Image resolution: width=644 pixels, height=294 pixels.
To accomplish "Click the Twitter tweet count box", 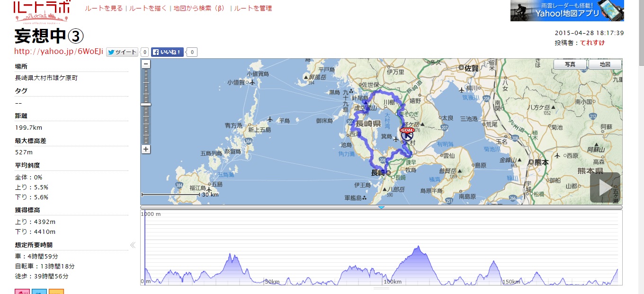I will (145, 52).
